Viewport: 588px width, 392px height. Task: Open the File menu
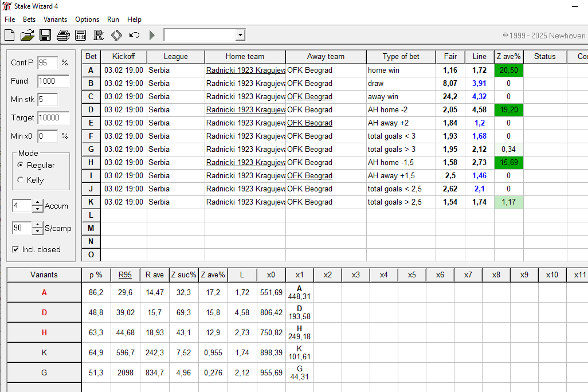coord(10,19)
